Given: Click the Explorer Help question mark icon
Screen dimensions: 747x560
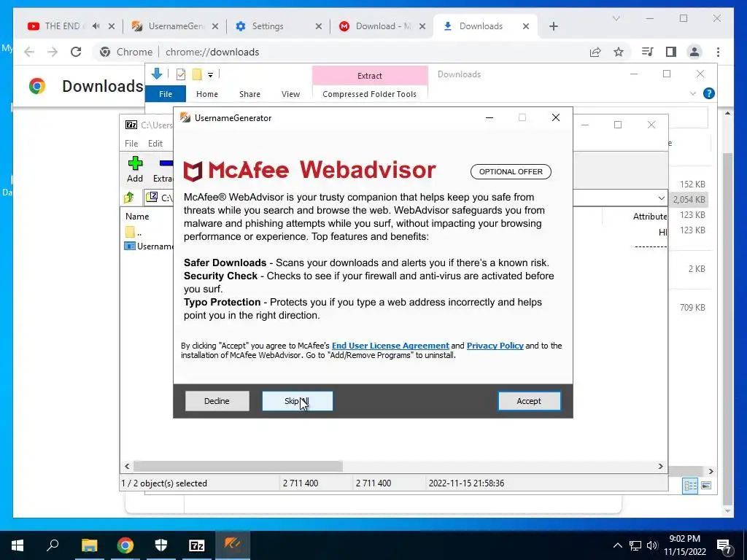Looking at the screenshot, I should point(709,93).
